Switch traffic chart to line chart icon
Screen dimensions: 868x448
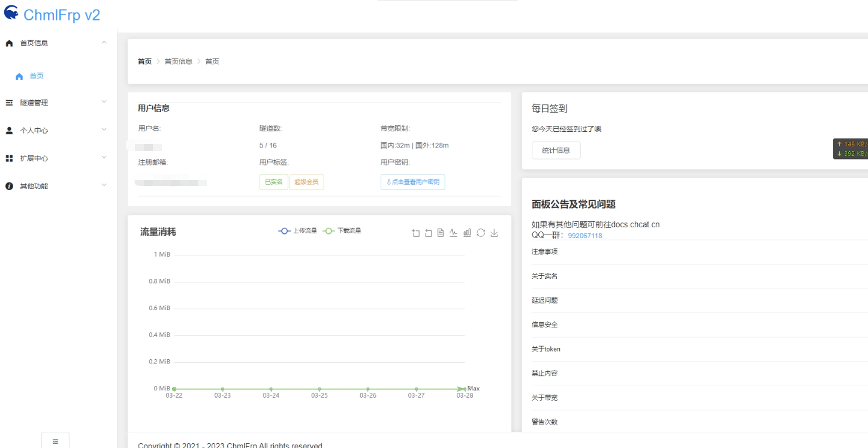pos(454,233)
